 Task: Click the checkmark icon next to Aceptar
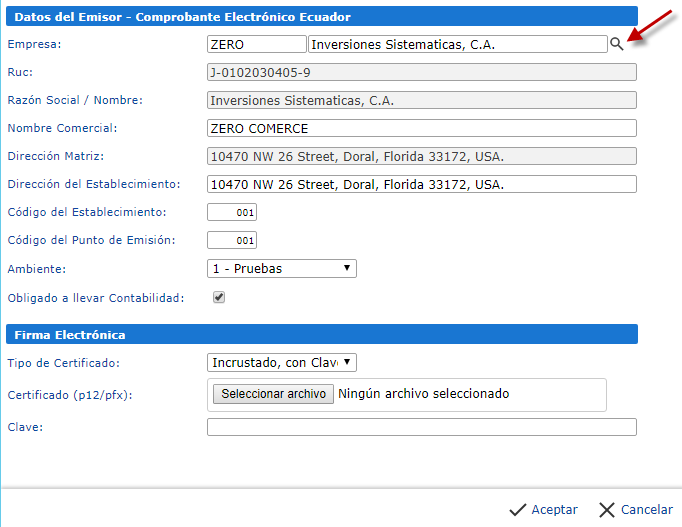(x=517, y=510)
